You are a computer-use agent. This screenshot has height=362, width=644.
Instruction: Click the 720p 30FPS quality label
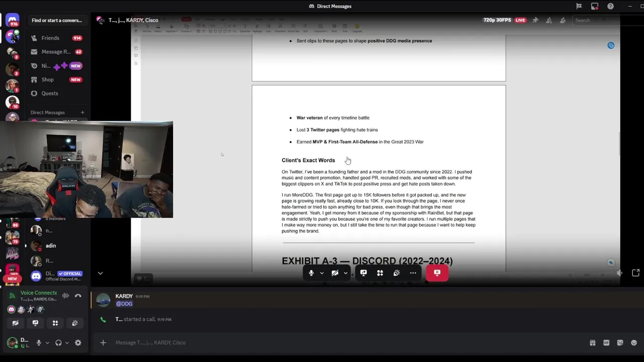tap(497, 20)
